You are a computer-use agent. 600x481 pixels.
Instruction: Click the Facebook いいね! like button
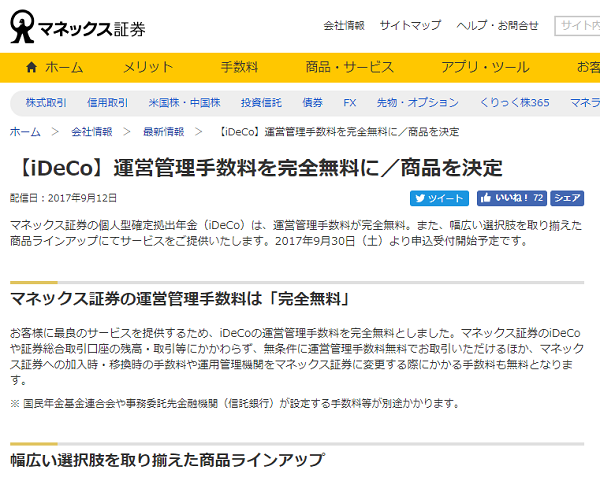tap(512, 198)
